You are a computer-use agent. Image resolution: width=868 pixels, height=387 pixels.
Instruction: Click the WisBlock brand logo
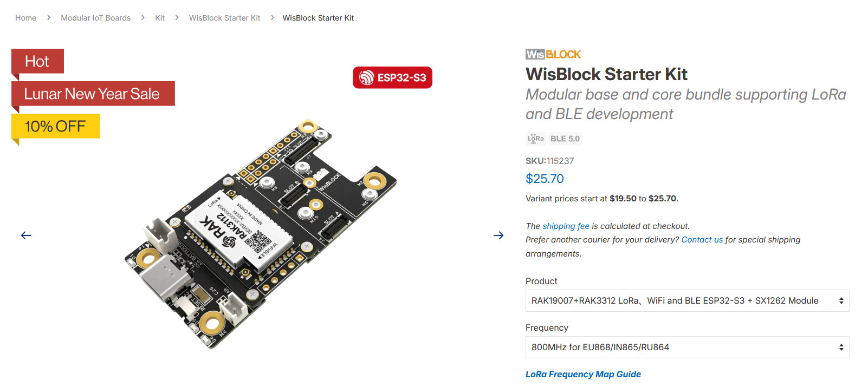click(553, 55)
